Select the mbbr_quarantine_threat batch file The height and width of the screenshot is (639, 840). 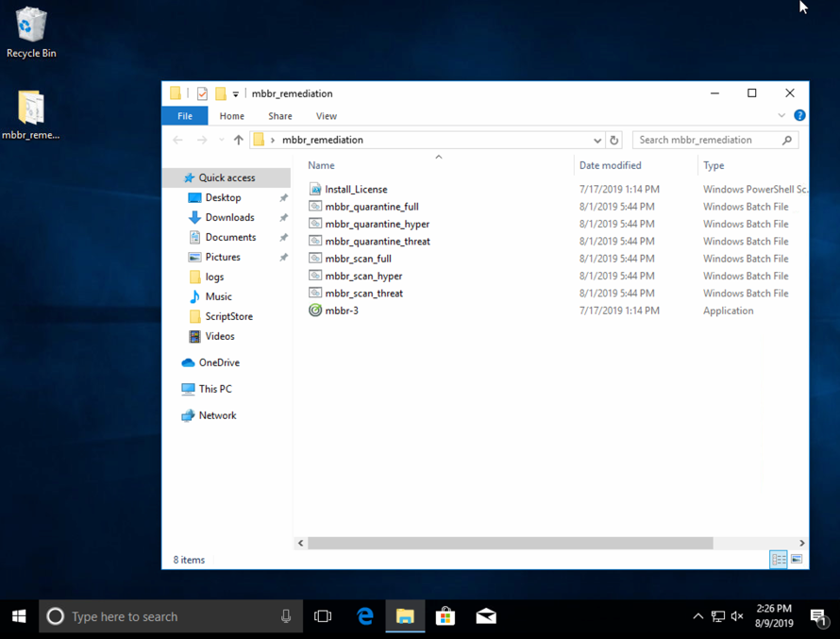click(x=378, y=242)
